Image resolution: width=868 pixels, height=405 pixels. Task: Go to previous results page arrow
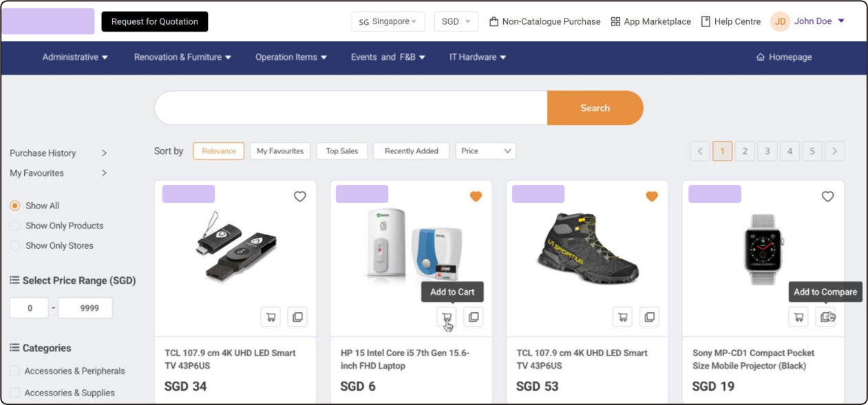point(700,151)
